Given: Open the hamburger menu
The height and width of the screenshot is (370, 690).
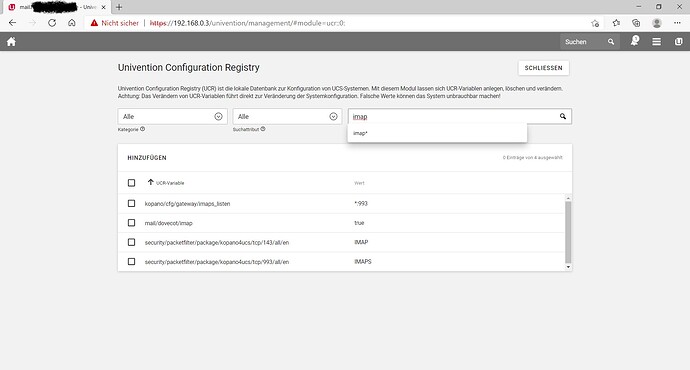Looking at the screenshot, I should [x=657, y=42].
